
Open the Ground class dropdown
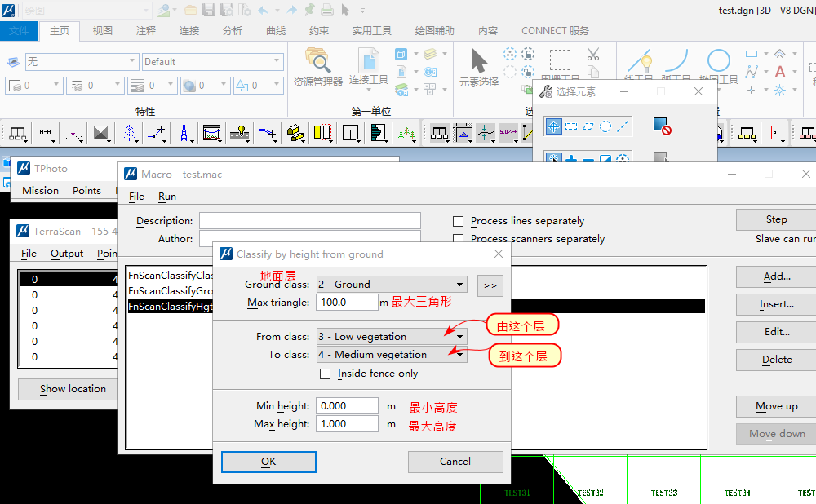click(x=392, y=285)
